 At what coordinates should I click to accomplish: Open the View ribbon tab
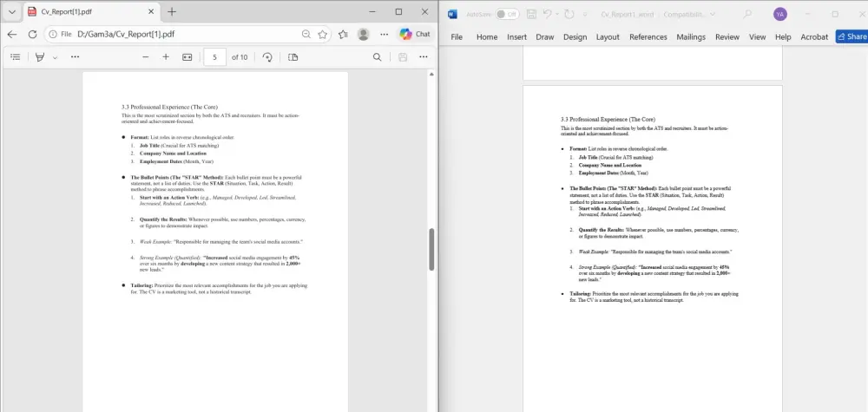pyautogui.click(x=757, y=37)
